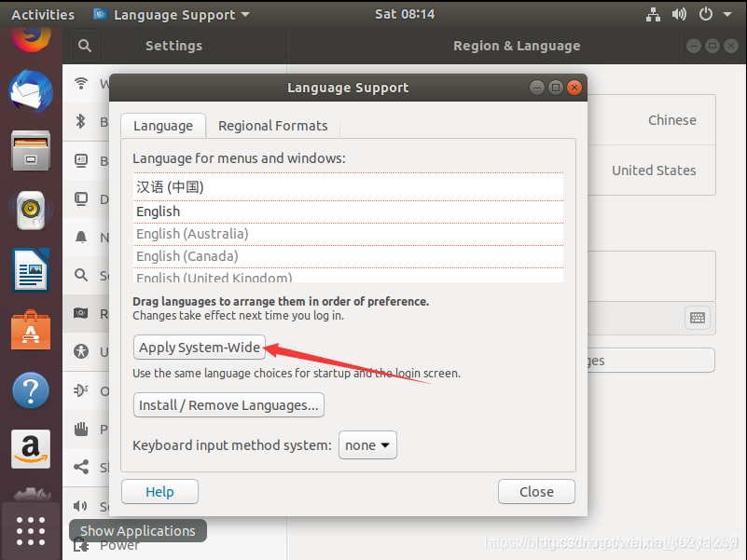The height and width of the screenshot is (560, 747).
Task: Expand the system menu arrow in top bar
Action: [727, 14]
